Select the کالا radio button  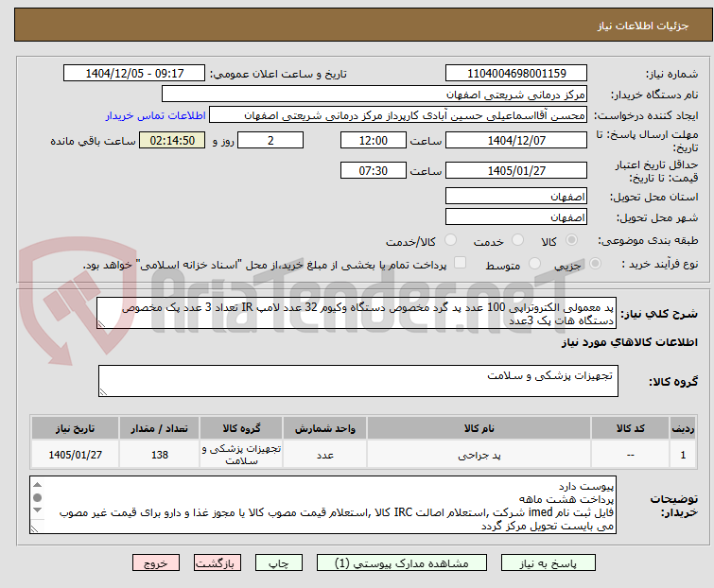571,240
